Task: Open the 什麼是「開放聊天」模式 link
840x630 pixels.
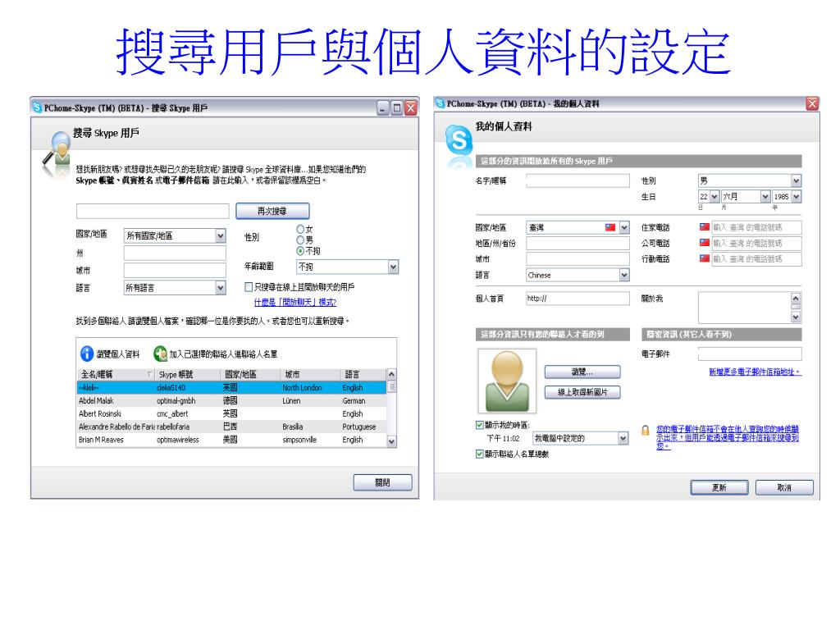Action: click(295, 302)
